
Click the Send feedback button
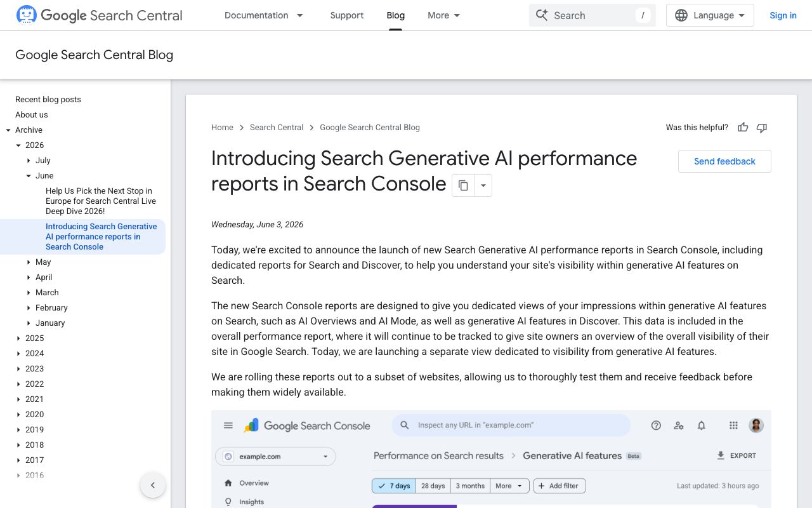(x=724, y=161)
